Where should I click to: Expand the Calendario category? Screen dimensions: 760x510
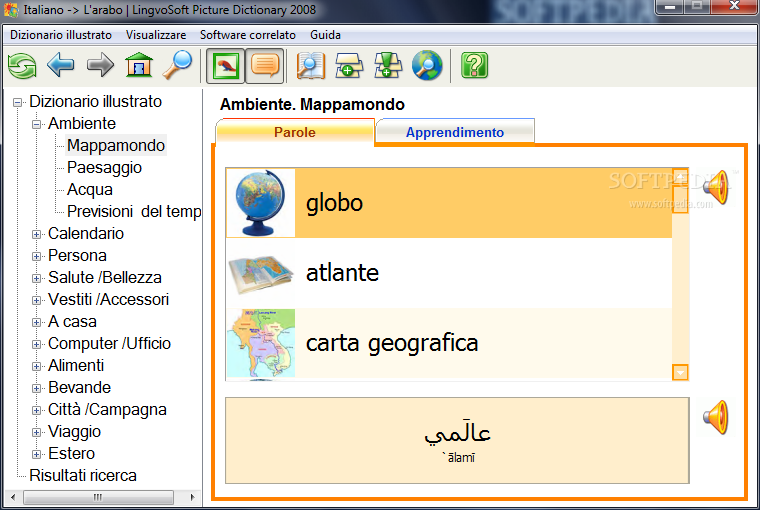click(36, 234)
